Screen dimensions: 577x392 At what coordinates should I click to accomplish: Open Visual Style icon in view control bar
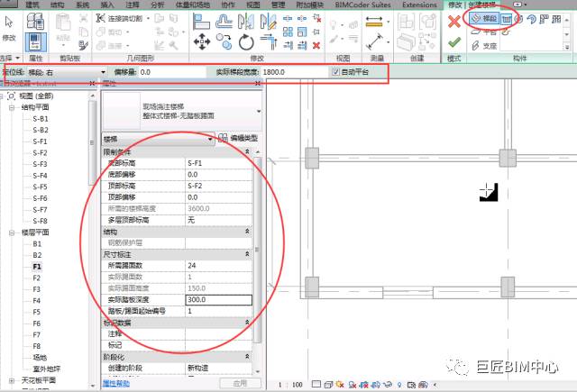[x=328, y=385]
